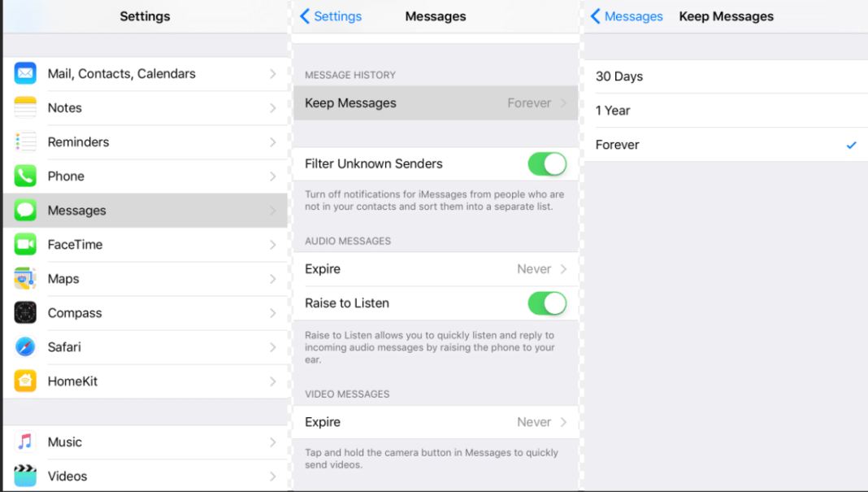The height and width of the screenshot is (492, 868).
Task: Disable Filter Unknown Senders
Action: (547, 163)
